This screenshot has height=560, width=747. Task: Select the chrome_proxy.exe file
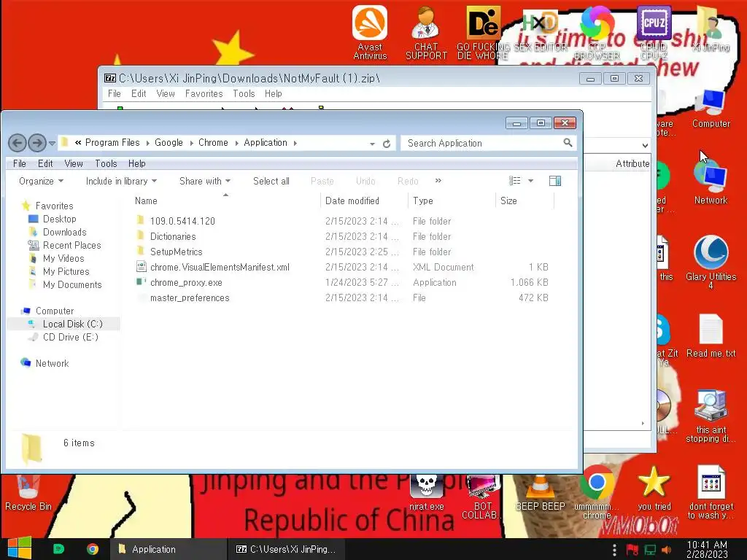pos(186,282)
